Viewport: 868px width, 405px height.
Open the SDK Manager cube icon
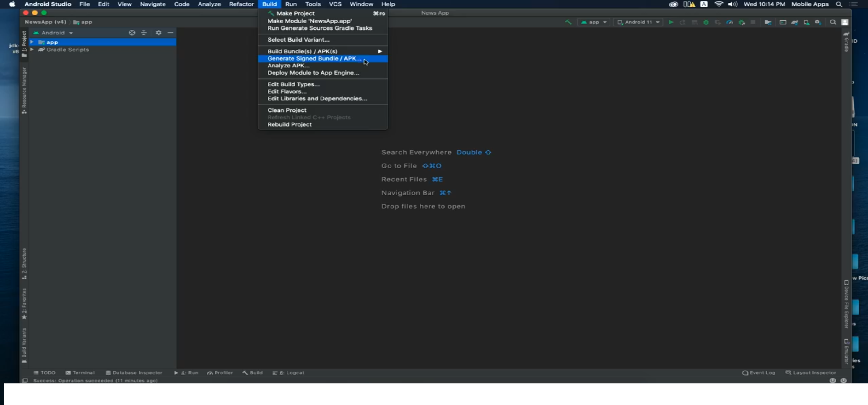coord(818,22)
